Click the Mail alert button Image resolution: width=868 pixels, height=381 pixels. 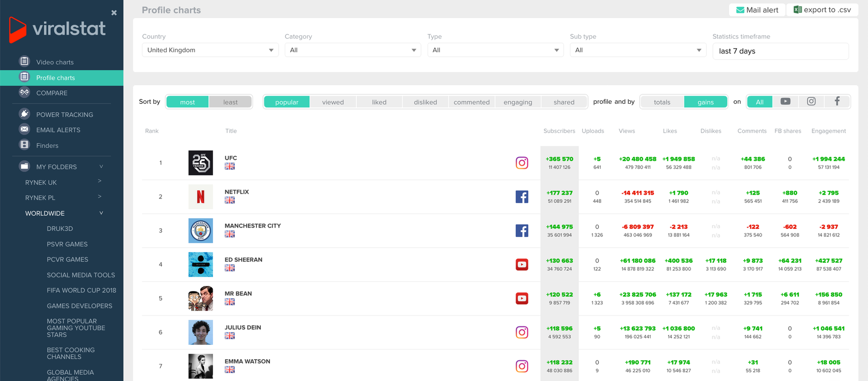click(x=757, y=10)
